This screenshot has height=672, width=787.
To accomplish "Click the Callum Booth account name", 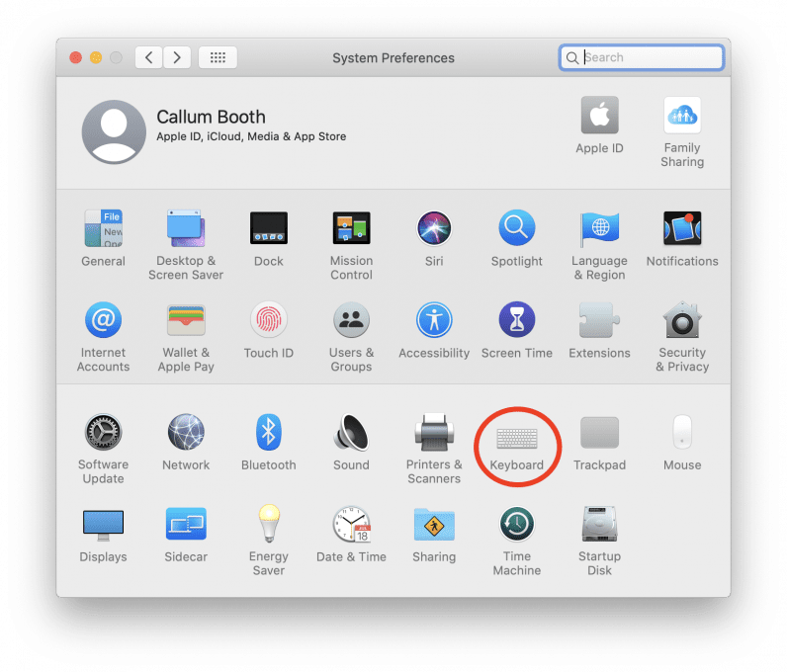I will [211, 117].
